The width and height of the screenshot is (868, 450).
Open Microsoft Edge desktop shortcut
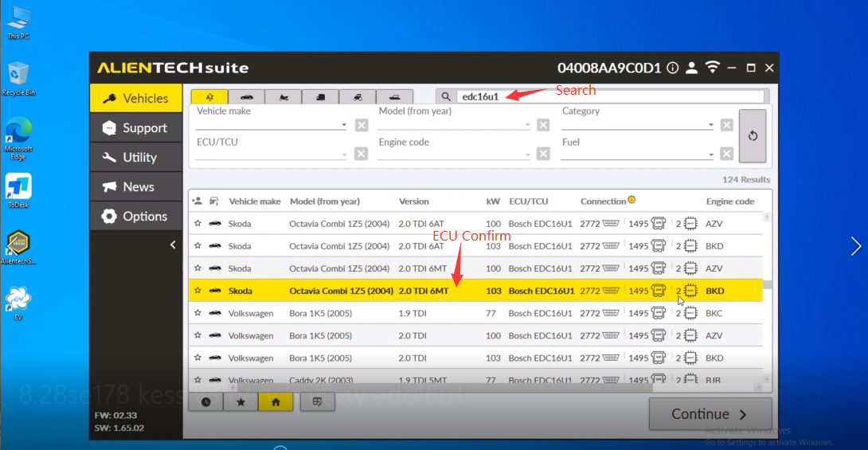(18, 139)
